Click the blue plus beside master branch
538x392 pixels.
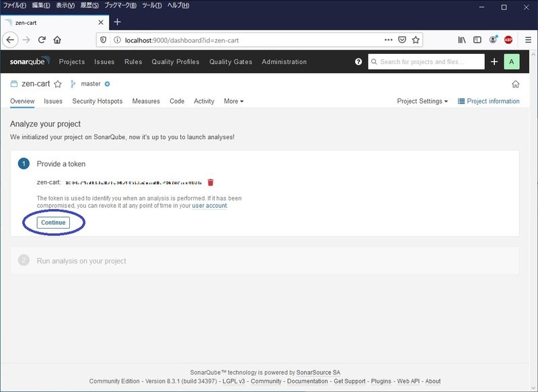pos(107,84)
